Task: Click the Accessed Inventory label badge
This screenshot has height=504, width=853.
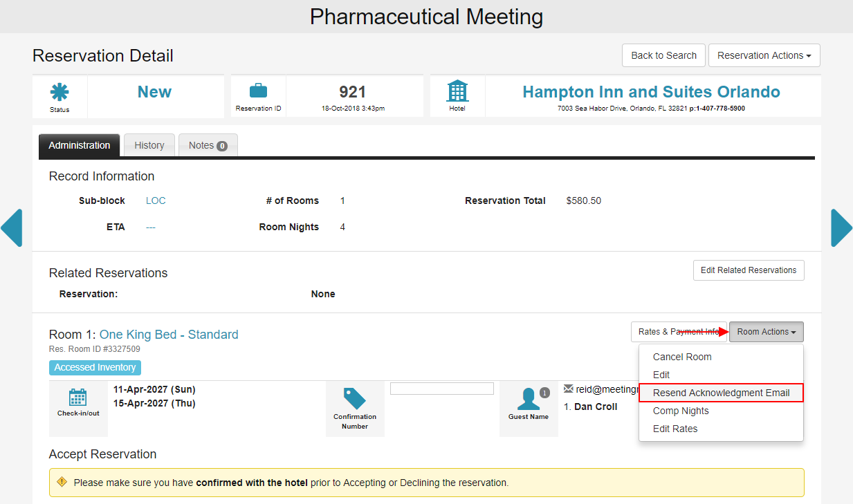Action: point(95,368)
